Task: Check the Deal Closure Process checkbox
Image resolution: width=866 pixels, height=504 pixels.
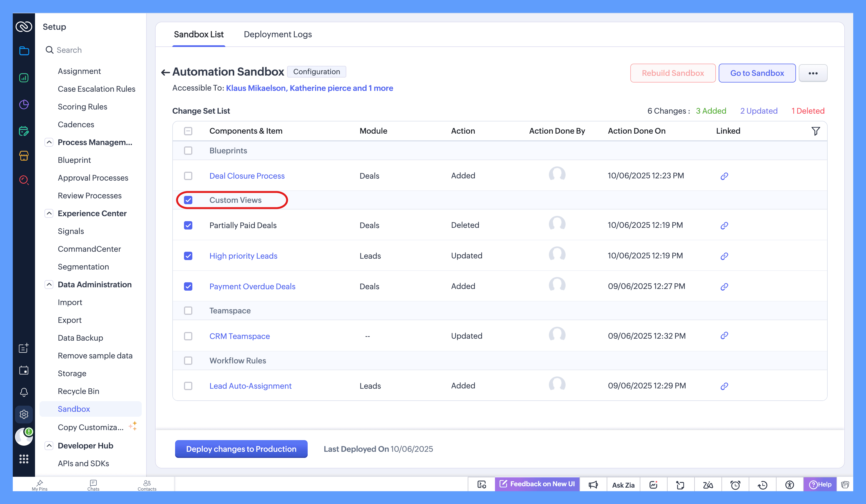Action: pos(188,176)
